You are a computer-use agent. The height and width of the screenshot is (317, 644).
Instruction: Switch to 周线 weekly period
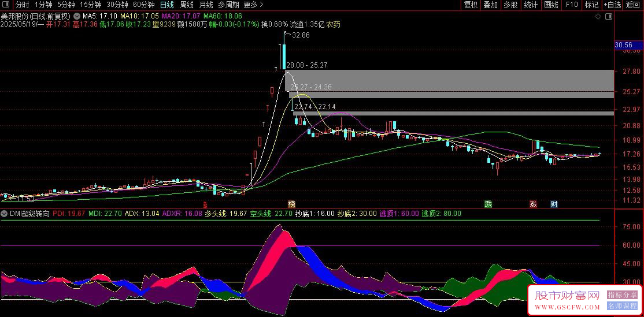click(x=187, y=5)
